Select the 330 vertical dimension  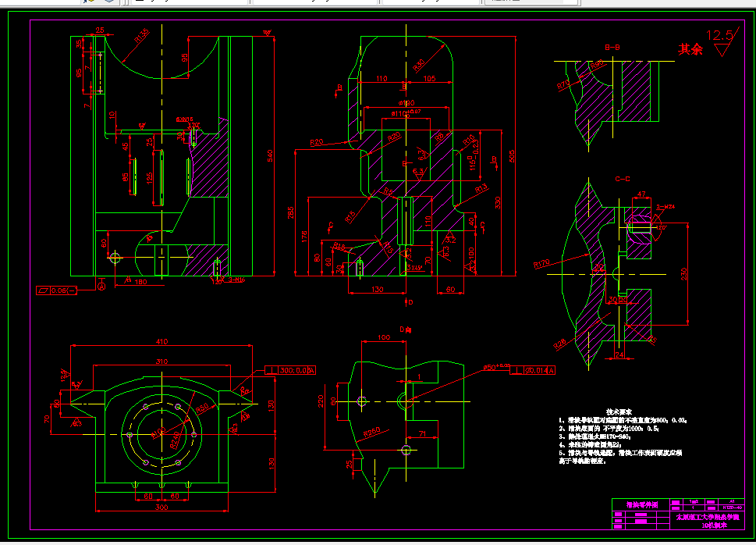click(498, 203)
